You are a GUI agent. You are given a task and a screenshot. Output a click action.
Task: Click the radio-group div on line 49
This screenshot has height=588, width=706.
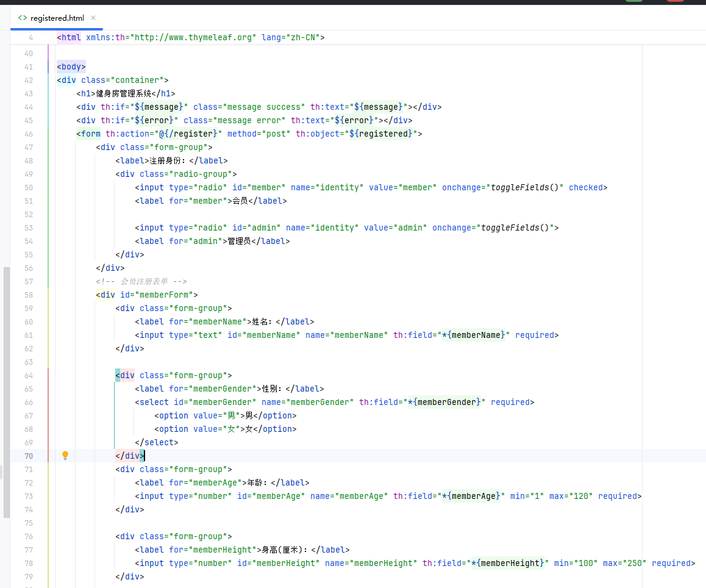click(x=176, y=174)
